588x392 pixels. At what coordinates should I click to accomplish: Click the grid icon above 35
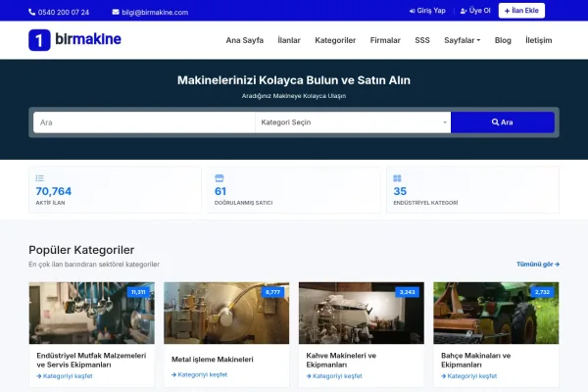coord(397,178)
